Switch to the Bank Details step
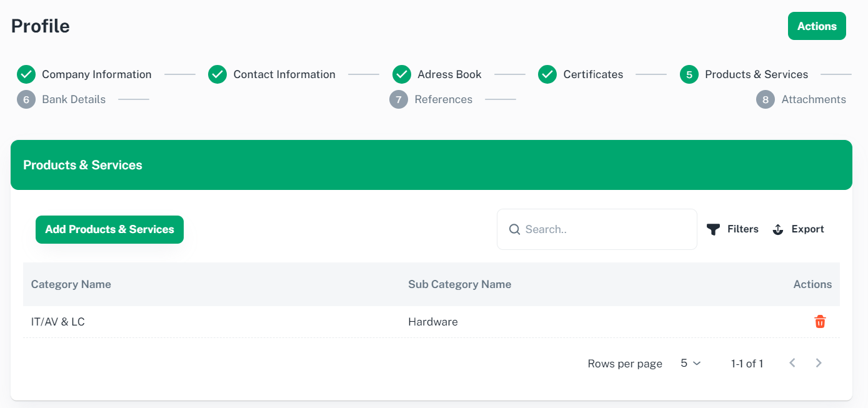This screenshot has height=408, width=868. (x=73, y=99)
